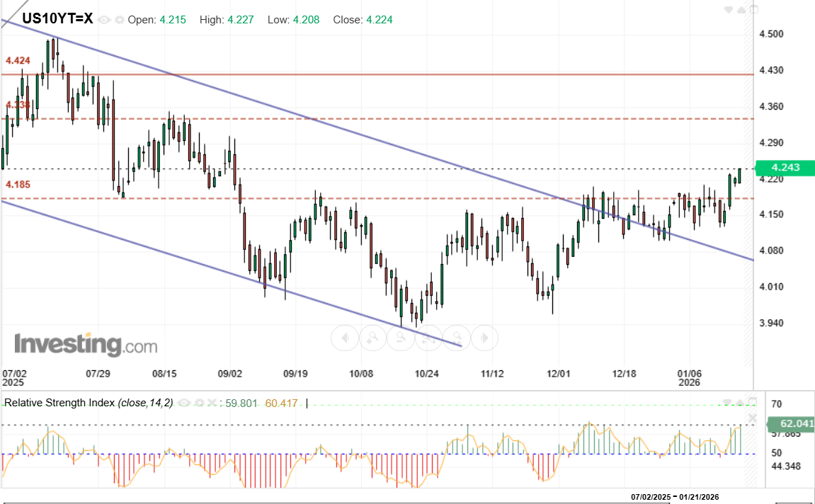Move main chart pane up arrow

pos(741,10)
